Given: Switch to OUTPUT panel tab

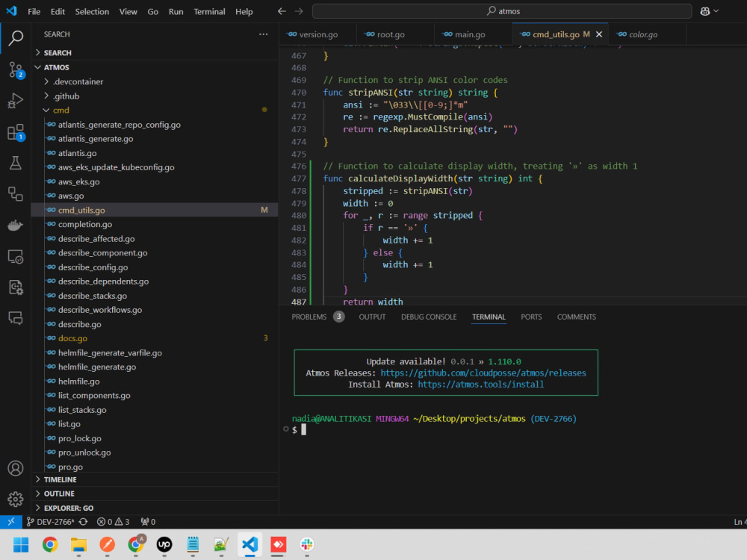Looking at the screenshot, I should (x=372, y=317).
